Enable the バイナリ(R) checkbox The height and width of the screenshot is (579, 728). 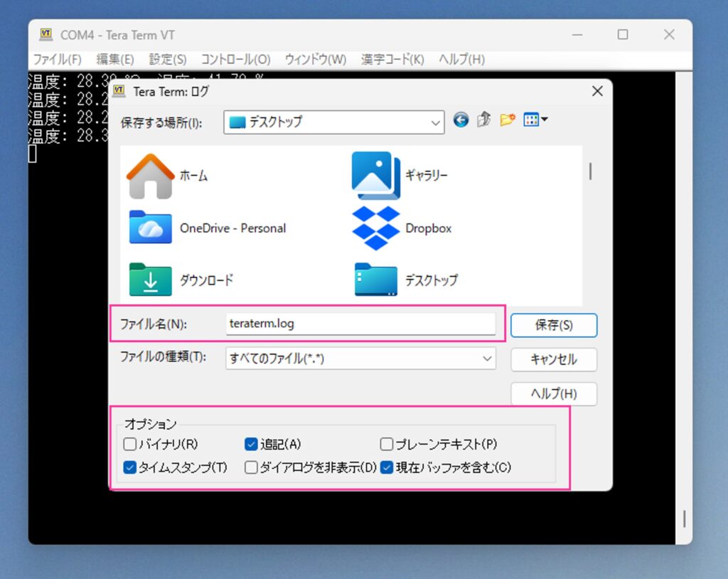[x=129, y=445]
